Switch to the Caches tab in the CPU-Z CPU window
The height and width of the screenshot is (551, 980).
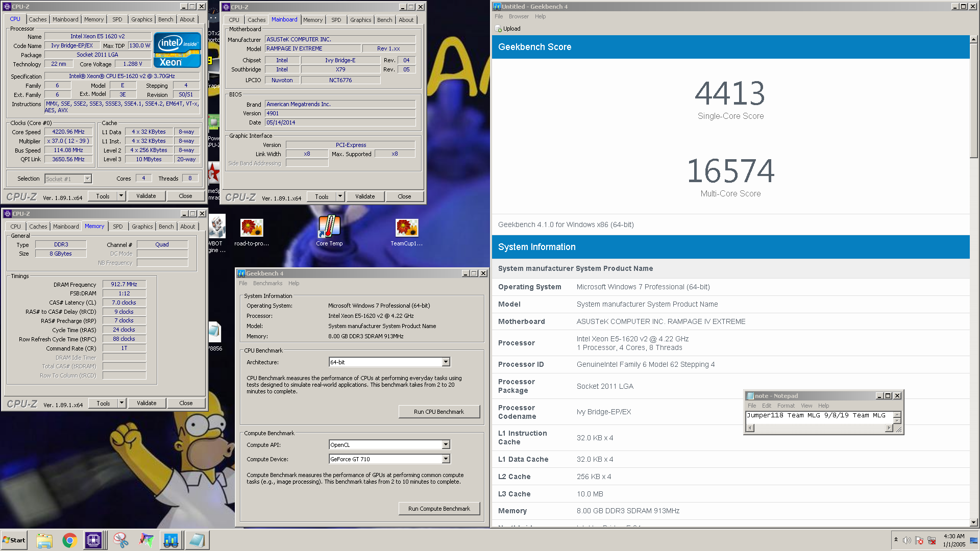37,19
